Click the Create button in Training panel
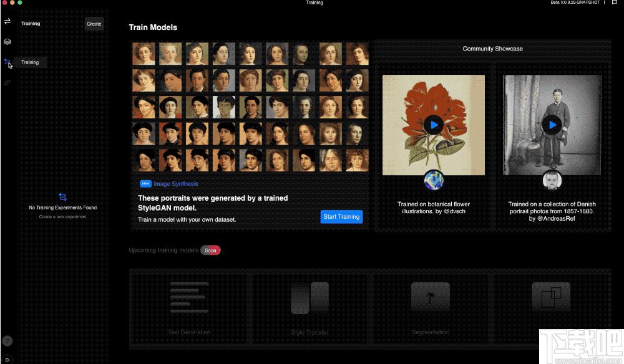The image size is (624, 364). [94, 24]
